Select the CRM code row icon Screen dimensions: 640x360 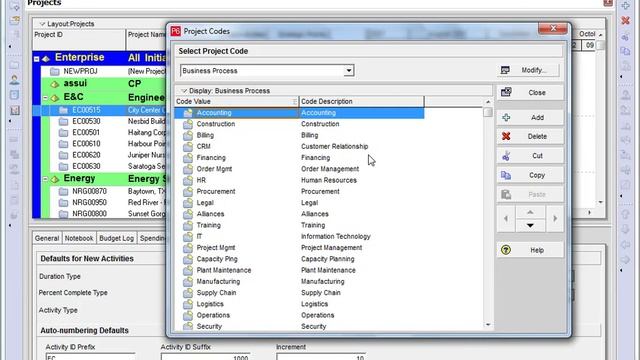(188, 147)
